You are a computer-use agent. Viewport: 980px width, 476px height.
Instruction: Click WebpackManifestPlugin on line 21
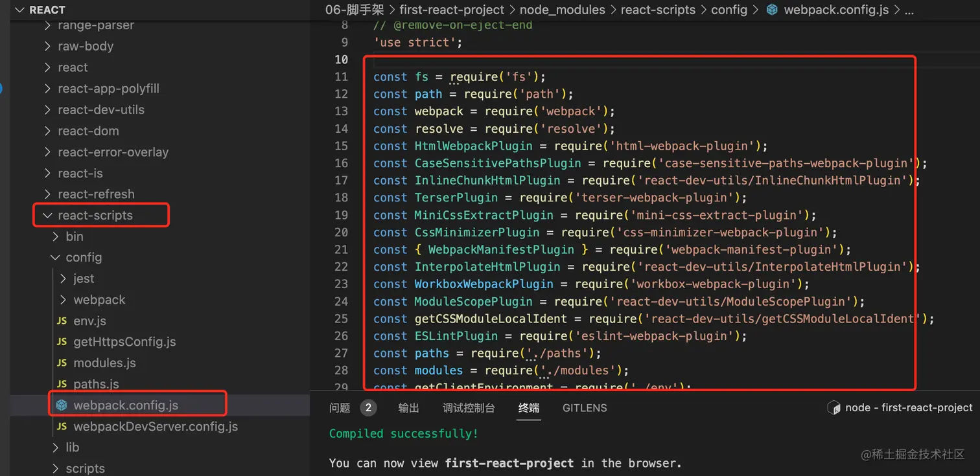[x=501, y=249]
